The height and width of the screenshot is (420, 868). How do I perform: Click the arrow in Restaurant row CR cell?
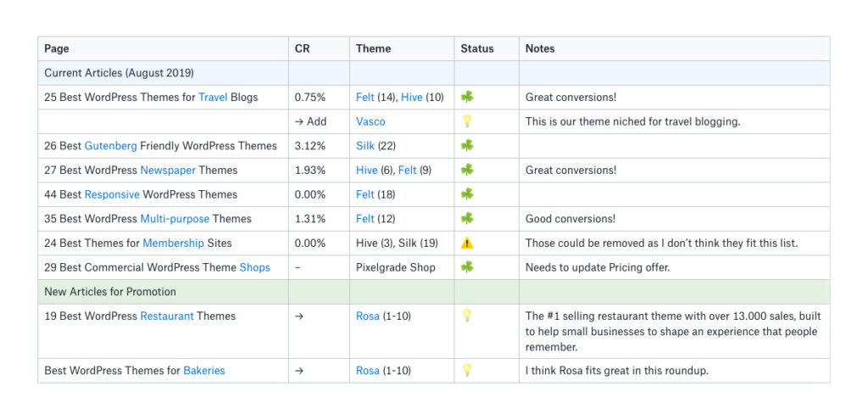click(x=299, y=316)
